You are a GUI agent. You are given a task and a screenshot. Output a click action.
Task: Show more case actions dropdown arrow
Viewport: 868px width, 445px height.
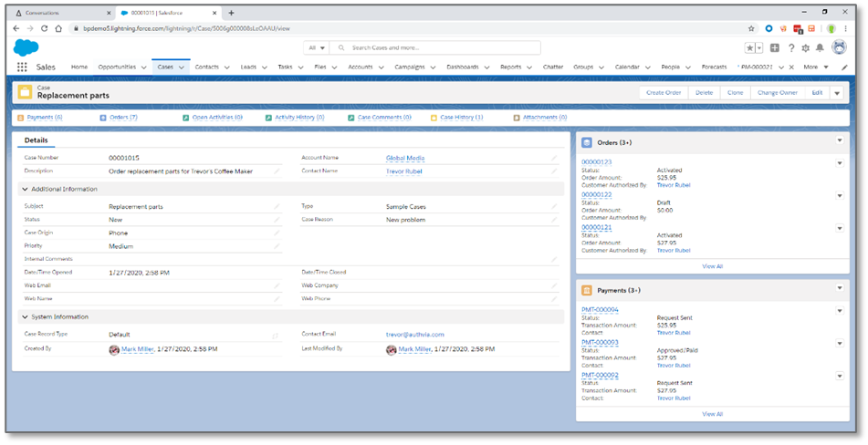[x=837, y=93]
